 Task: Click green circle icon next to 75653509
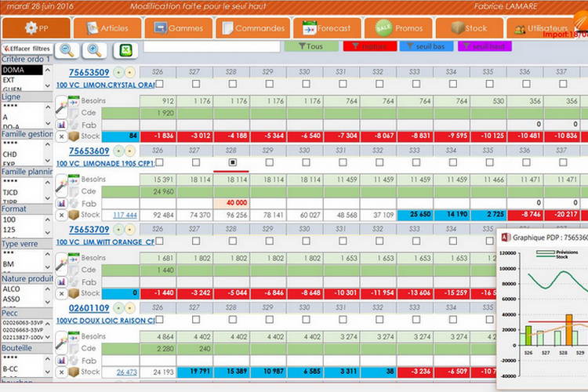[x=118, y=73]
